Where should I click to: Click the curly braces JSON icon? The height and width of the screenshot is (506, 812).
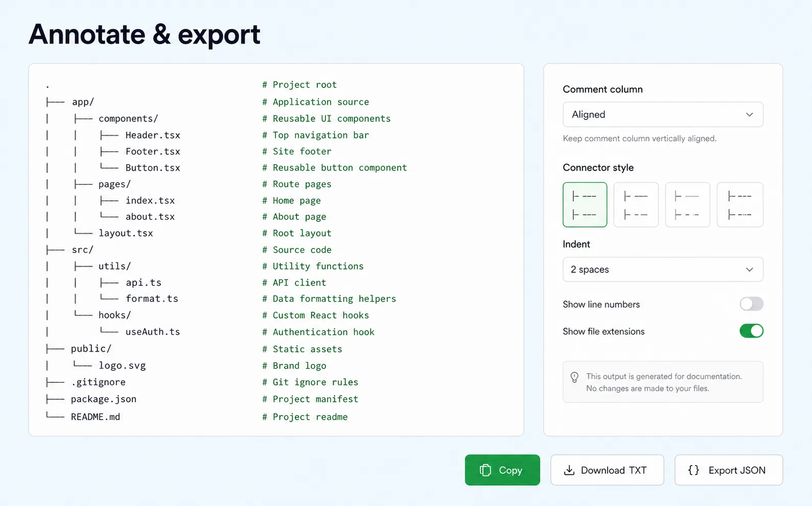tap(693, 470)
